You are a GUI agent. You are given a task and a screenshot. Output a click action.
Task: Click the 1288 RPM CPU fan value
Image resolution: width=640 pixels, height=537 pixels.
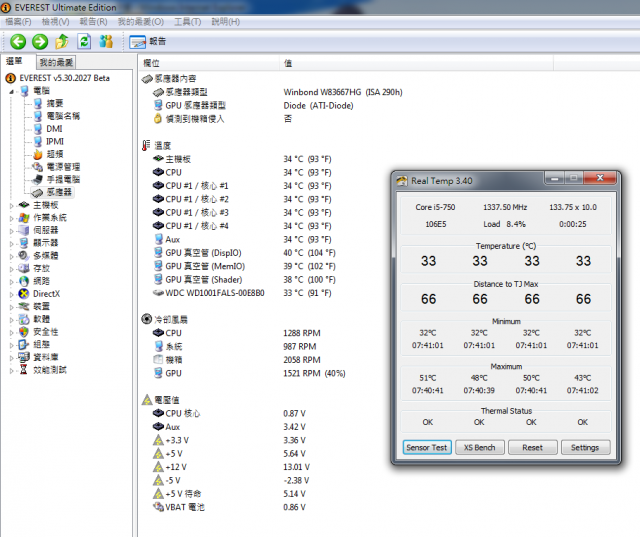[302, 333]
